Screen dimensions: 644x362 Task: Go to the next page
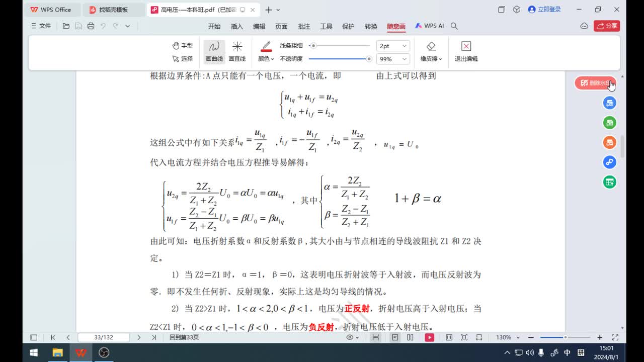pos(139,337)
